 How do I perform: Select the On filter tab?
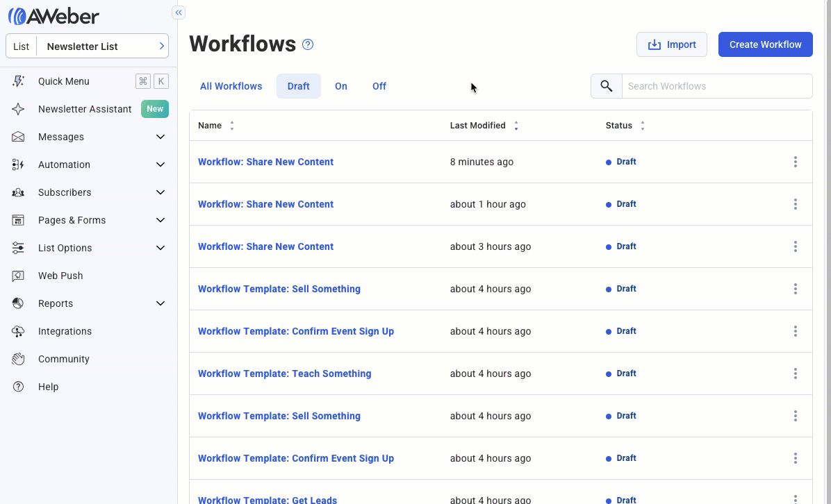pos(341,86)
